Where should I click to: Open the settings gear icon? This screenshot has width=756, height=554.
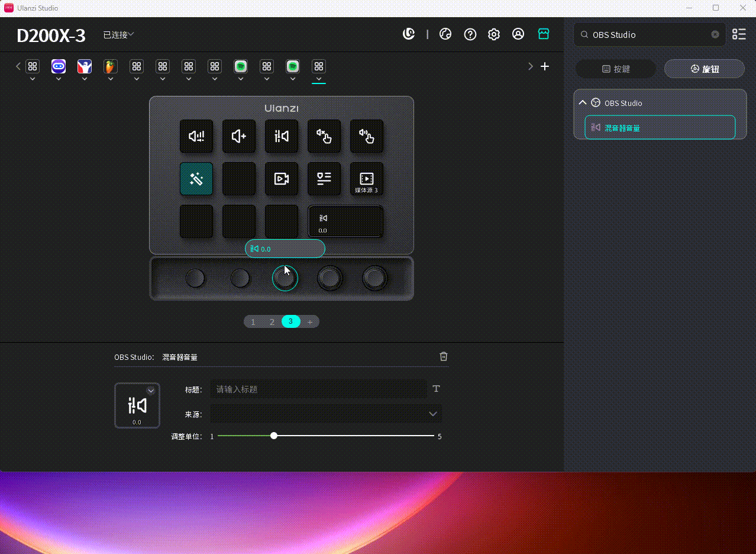(494, 34)
